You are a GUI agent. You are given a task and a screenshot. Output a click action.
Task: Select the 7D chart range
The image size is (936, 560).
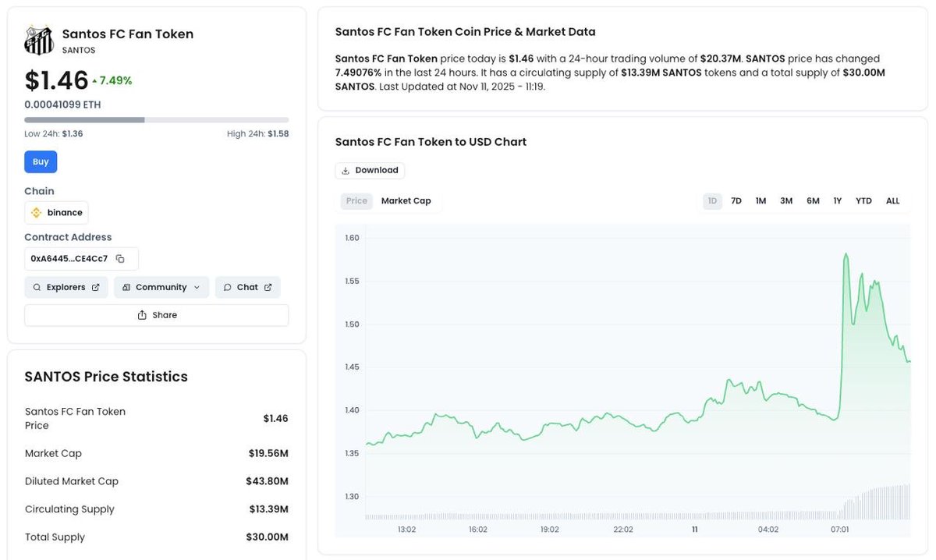(x=736, y=201)
